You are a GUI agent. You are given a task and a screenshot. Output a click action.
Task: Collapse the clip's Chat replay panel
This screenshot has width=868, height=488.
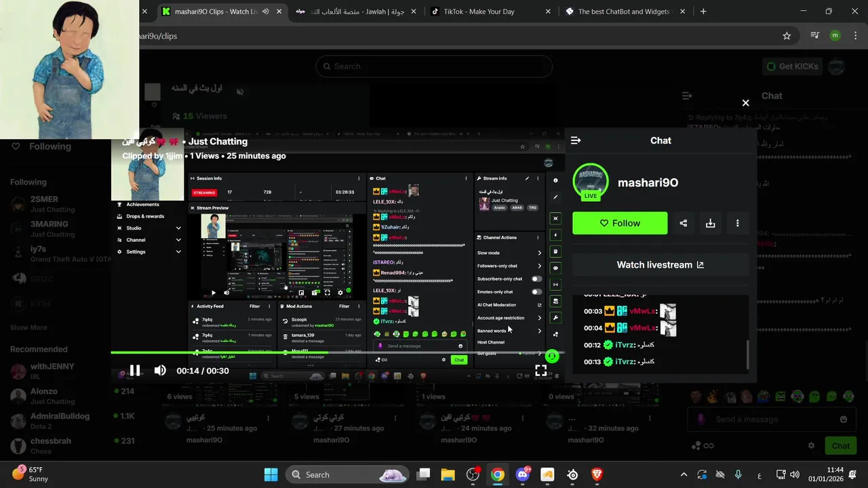tap(576, 140)
